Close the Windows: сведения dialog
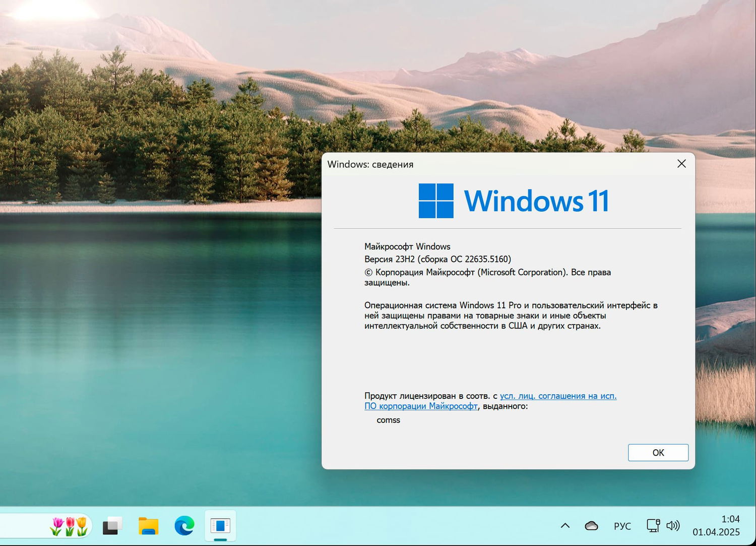The image size is (756, 546). (681, 164)
